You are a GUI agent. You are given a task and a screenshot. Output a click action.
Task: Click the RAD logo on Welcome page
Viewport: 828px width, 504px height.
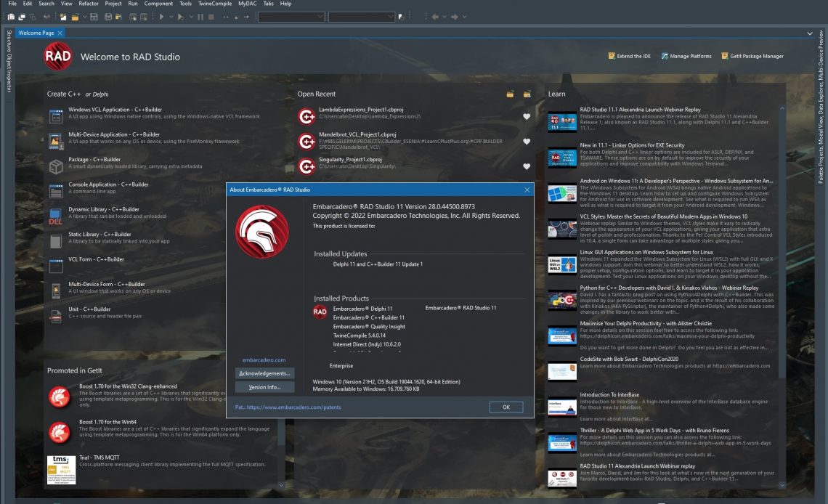click(57, 56)
